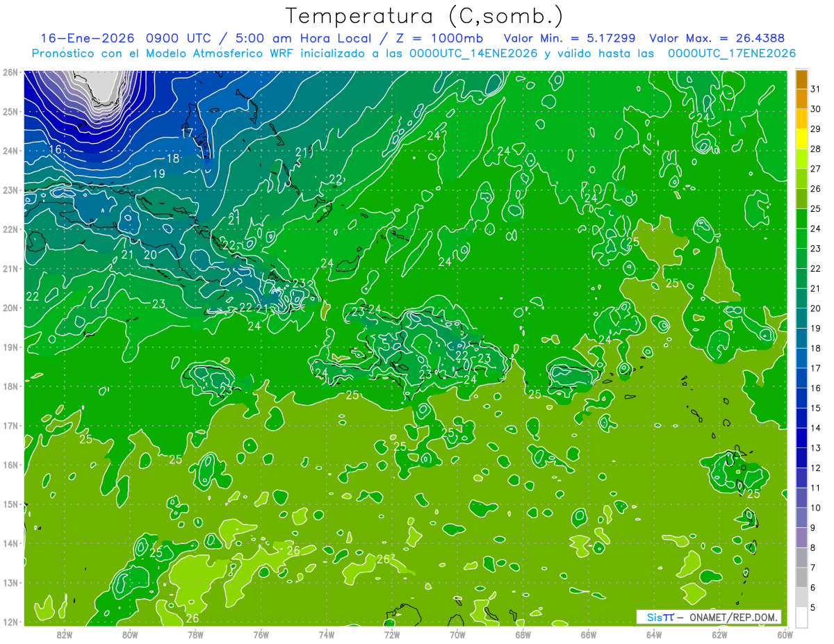The image size is (834, 644).
Task: Click the '17N' latitude axis label
Action: pos(10,425)
